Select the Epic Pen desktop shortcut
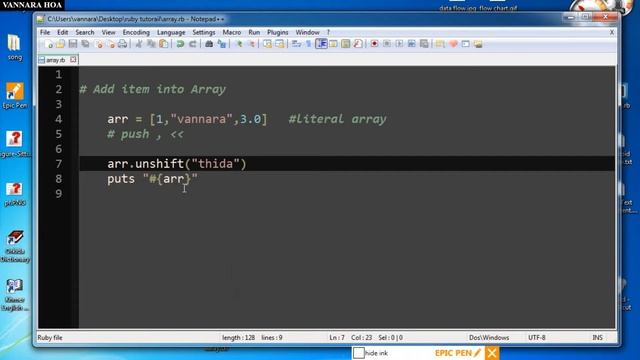 point(15,96)
